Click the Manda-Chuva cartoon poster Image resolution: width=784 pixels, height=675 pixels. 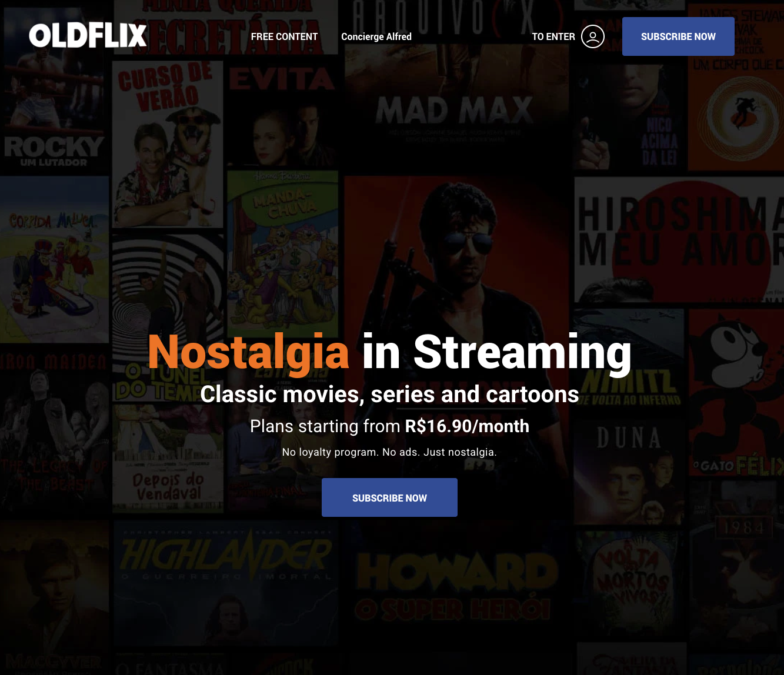[284, 253]
